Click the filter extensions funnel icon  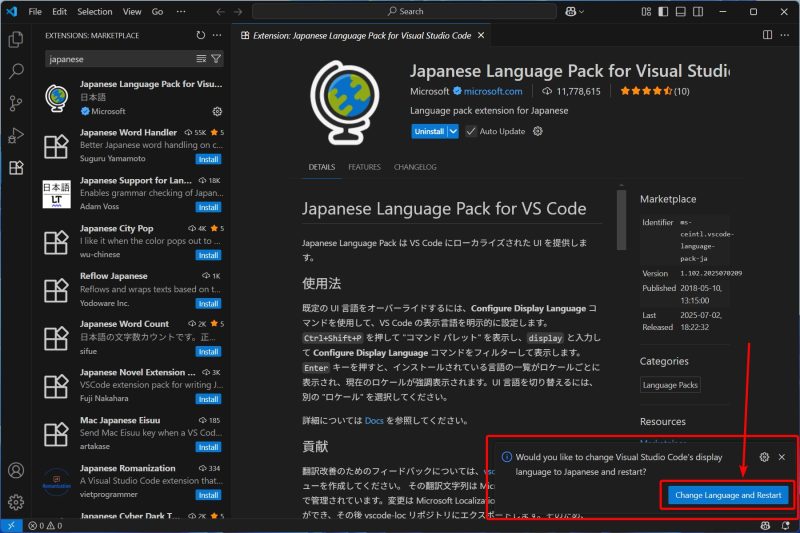click(216, 59)
